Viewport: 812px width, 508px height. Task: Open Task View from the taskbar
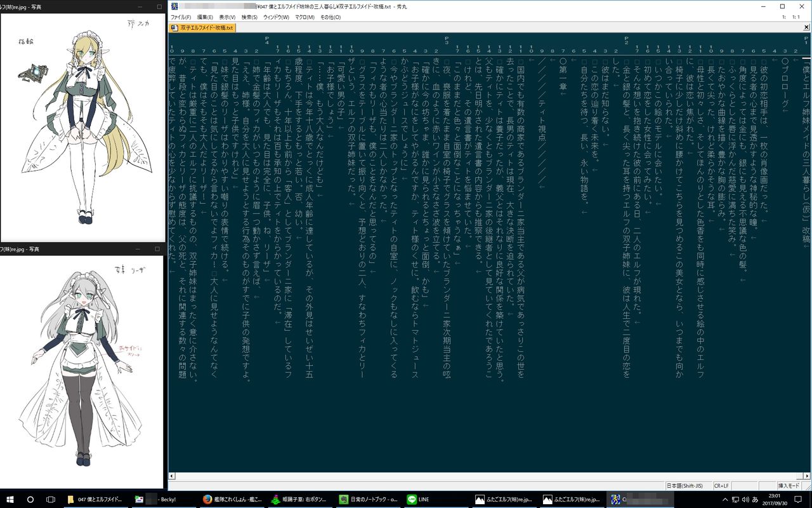point(51,500)
